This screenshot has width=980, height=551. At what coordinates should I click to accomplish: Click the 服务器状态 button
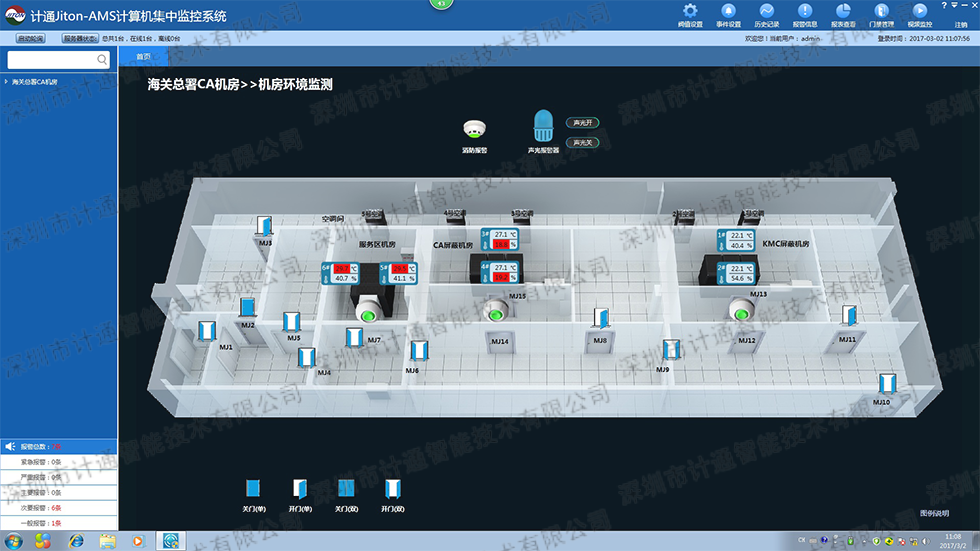80,38
